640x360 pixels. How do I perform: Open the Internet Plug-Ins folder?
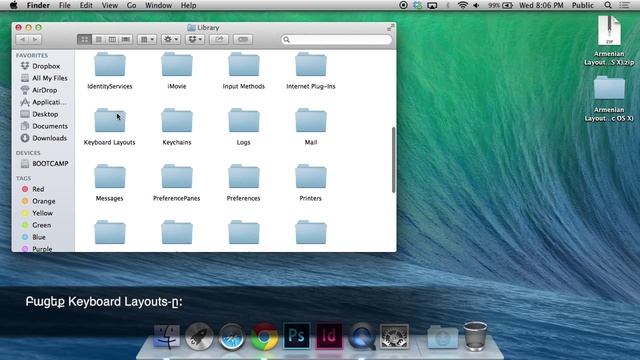311,65
